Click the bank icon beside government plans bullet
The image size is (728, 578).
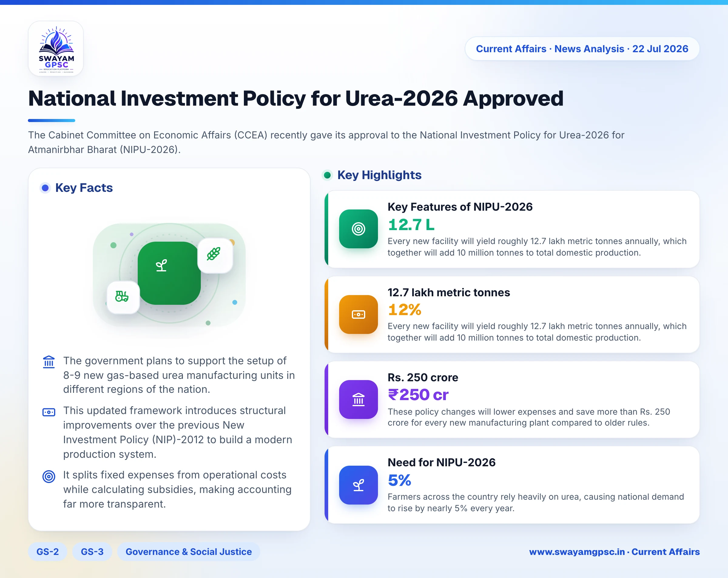point(49,362)
